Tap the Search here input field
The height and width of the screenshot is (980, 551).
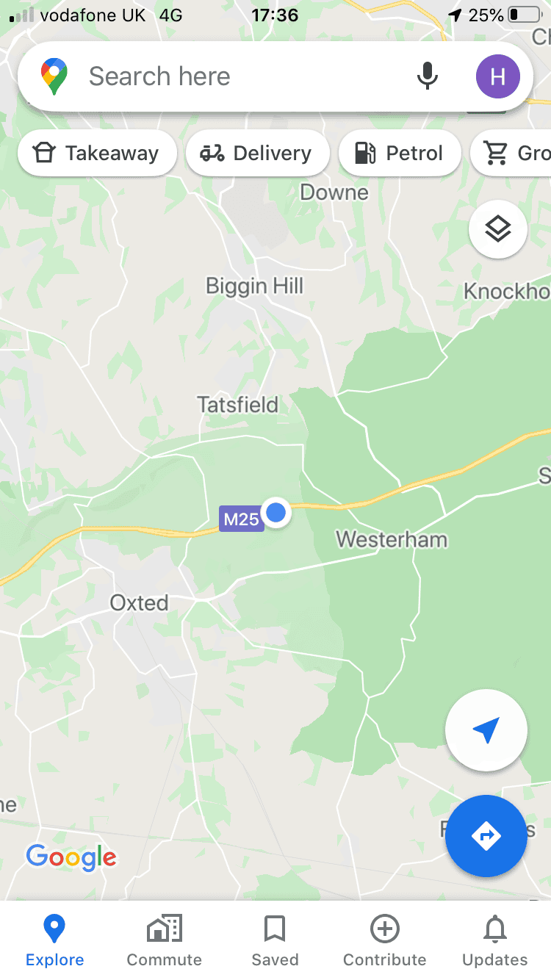tap(242, 76)
